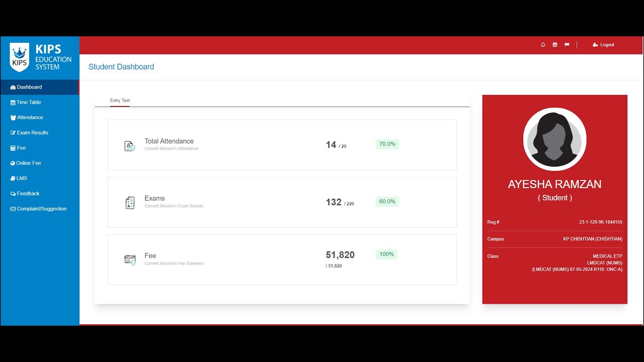Open Feedback in the sidebar
This screenshot has width=644, height=362.
pyautogui.click(x=39, y=194)
